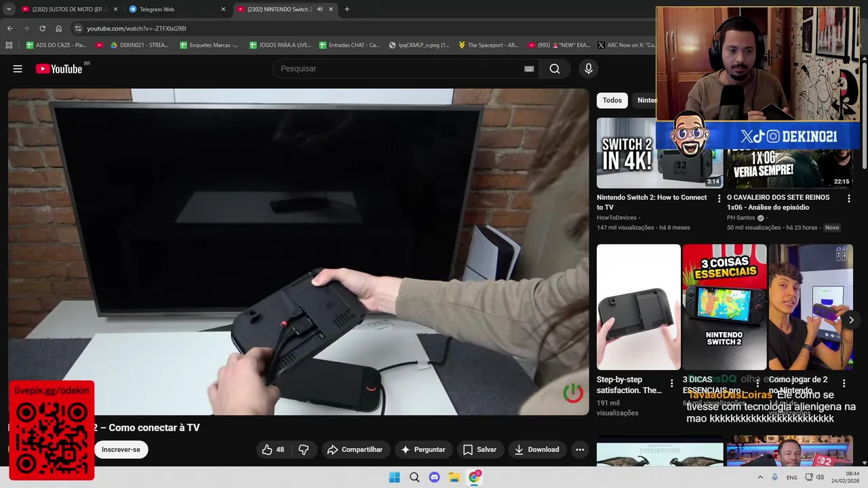Open The Spaceport bookmark
This screenshot has width=868, height=488.
(489, 45)
